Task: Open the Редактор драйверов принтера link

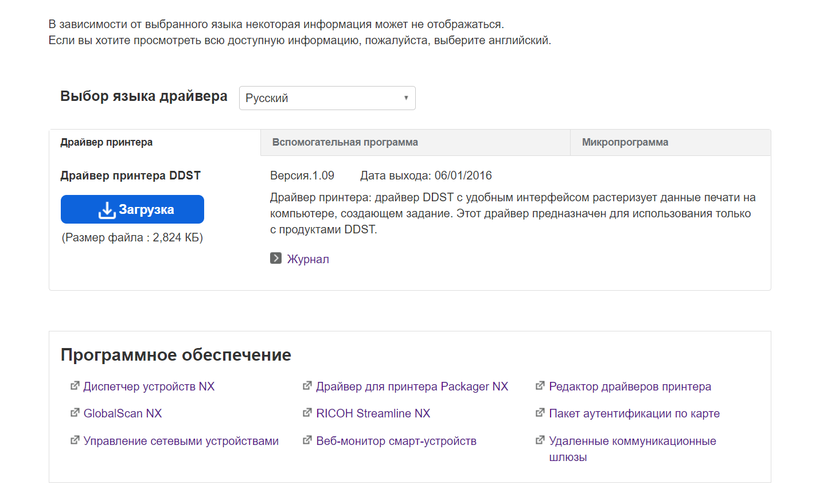Action: point(630,386)
